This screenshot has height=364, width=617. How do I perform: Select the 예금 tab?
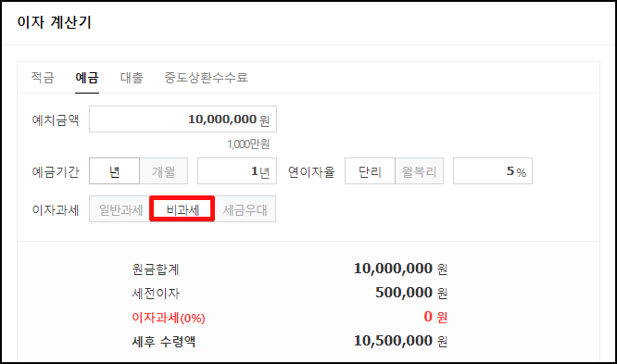87,77
